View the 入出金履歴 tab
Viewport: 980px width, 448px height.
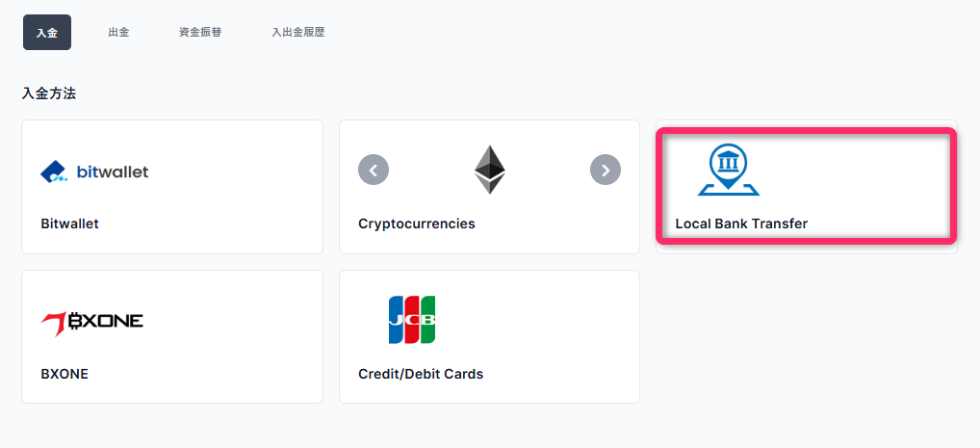click(x=298, y=33)
